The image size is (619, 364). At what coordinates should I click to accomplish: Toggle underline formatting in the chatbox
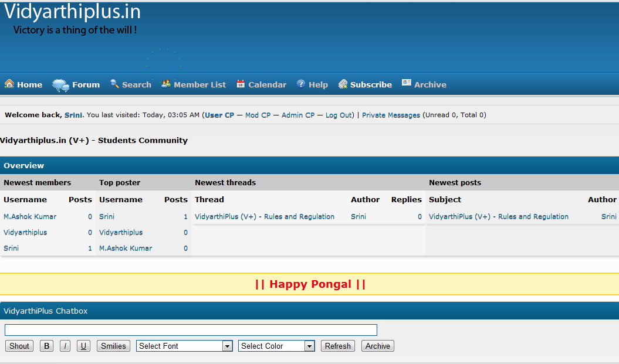[x=83, y=346]
